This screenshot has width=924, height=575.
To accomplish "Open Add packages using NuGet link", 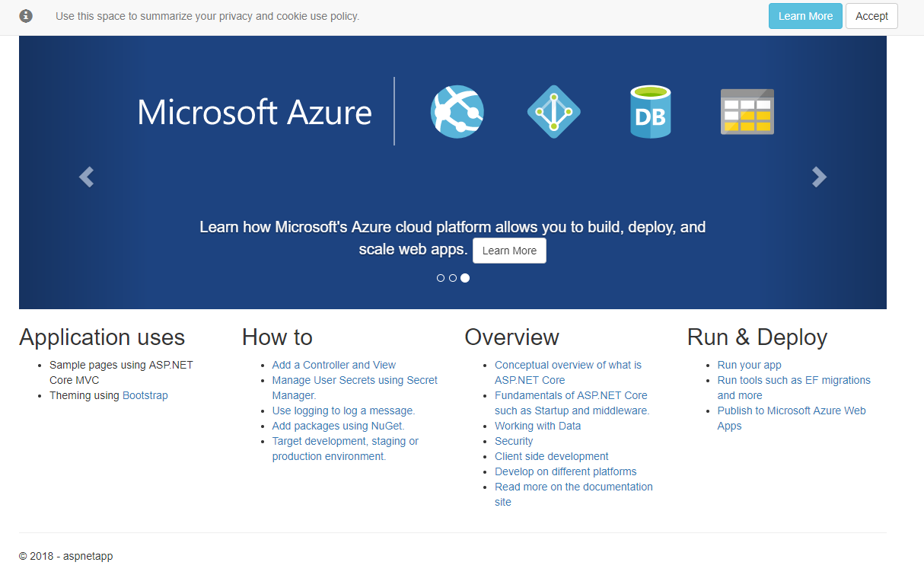I will click(339, 426).
